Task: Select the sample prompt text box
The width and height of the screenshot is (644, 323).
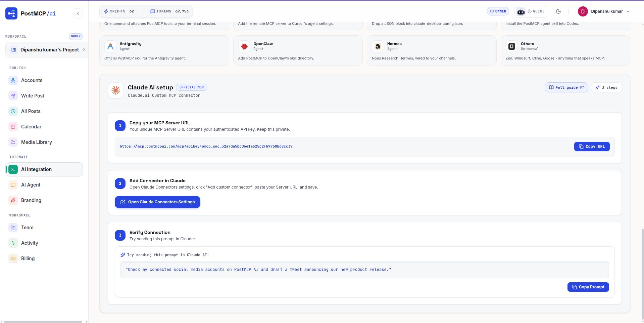Action: (364, 270)
